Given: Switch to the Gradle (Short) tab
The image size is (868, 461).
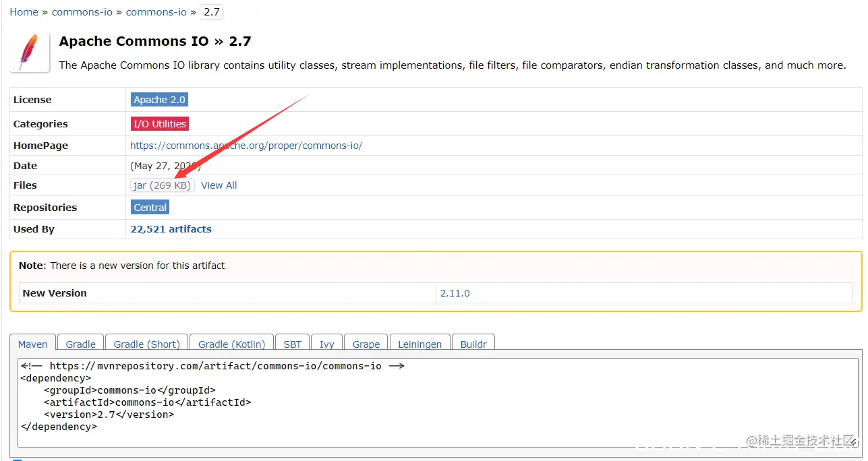Looking at the screenshot, I should (147, 344).
